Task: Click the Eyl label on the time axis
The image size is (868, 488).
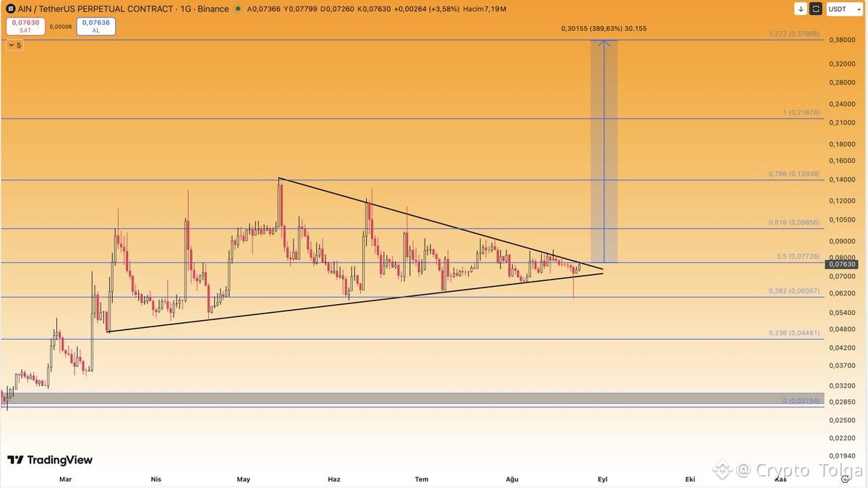Action: 602,479
